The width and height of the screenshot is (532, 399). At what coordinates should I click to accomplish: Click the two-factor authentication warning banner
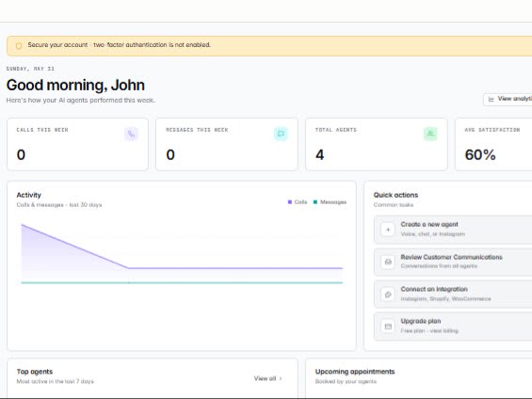click(269, 46)
